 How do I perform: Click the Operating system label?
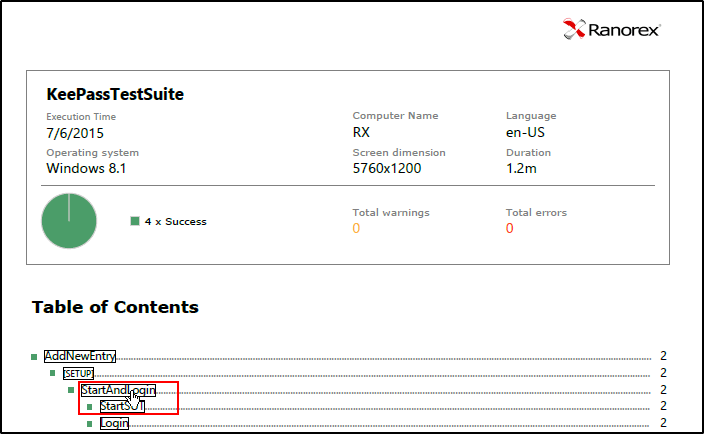point(92,153)
